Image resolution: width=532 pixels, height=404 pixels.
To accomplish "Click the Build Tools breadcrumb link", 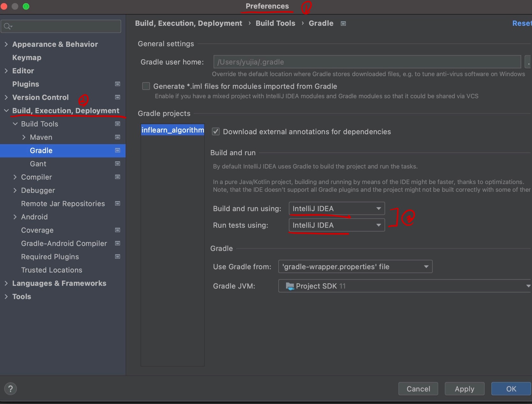I will (275, 23).
